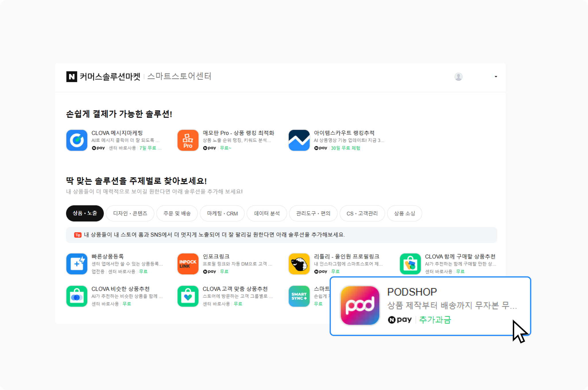Viewport: 588px width, 390px height.
Task: Click the Naver N logo icon
Action: [x=71, y=77]
